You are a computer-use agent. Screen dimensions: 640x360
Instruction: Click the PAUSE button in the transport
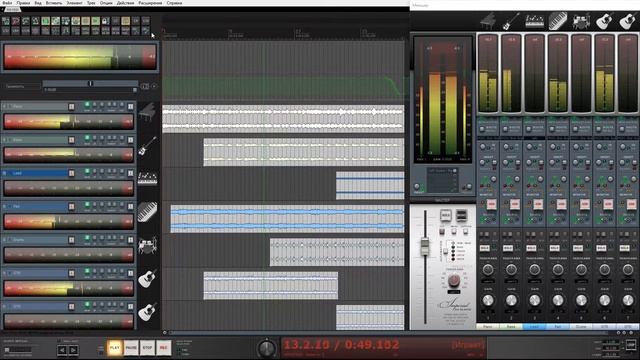point(131,348)
